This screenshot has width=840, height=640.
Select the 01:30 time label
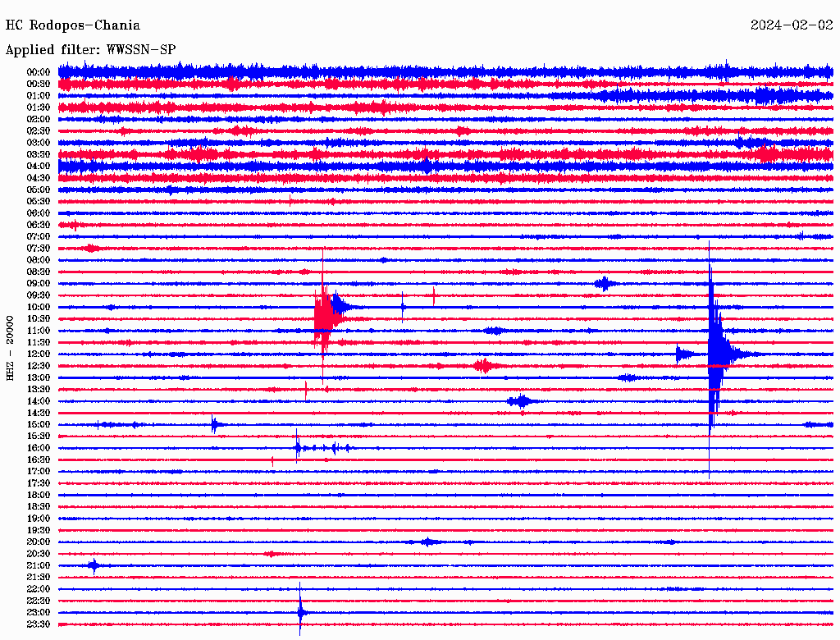click(x=39, y=107)
